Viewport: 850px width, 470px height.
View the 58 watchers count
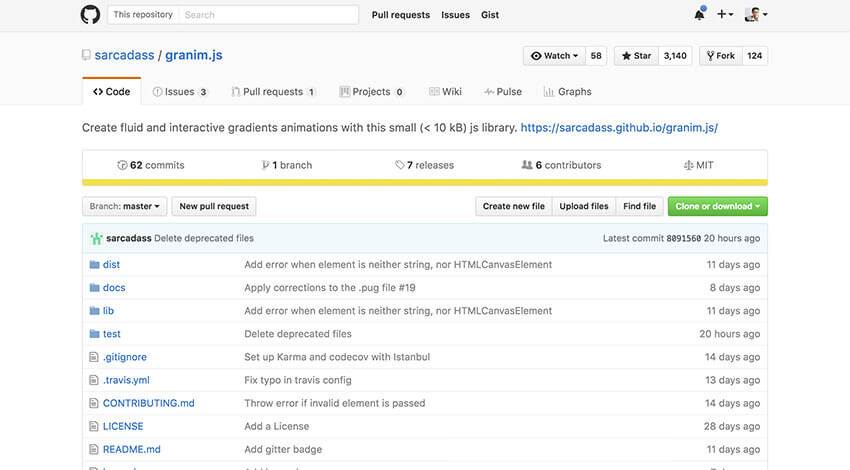[x=596, y=56]
